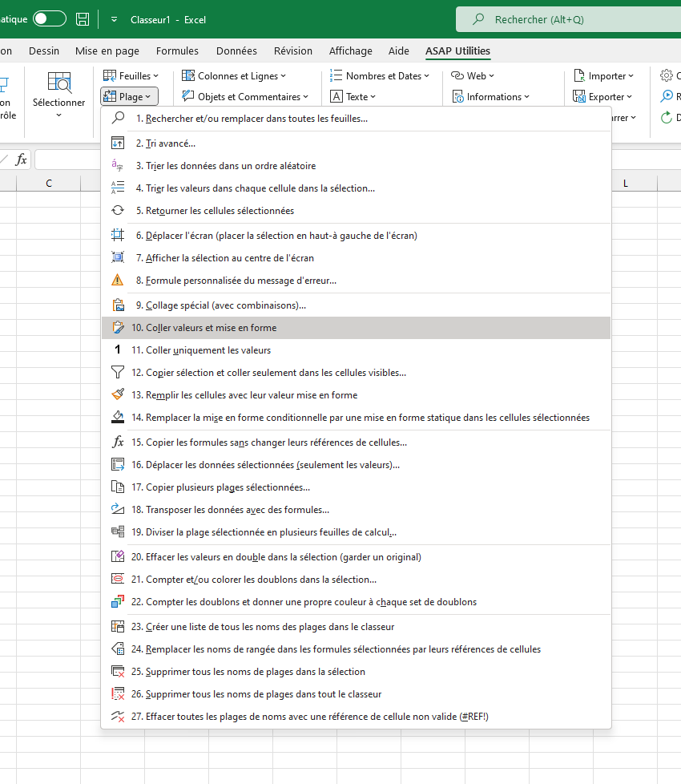The height and width of the screenshot is (784, 681).
Task: Click the icon for Copier plusieurs plages sélectionnées
Action: pyautogui.click(x=118, y=487)
